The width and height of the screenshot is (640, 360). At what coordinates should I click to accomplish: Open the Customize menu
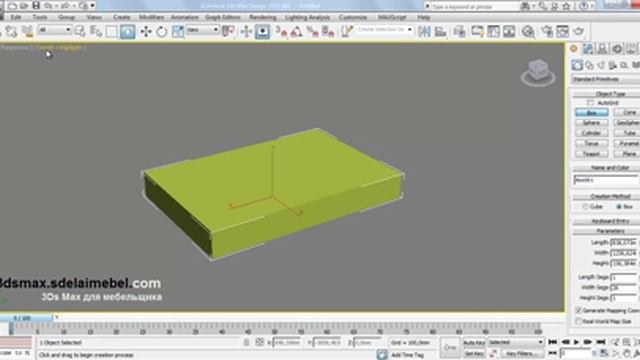click(353, 17)
